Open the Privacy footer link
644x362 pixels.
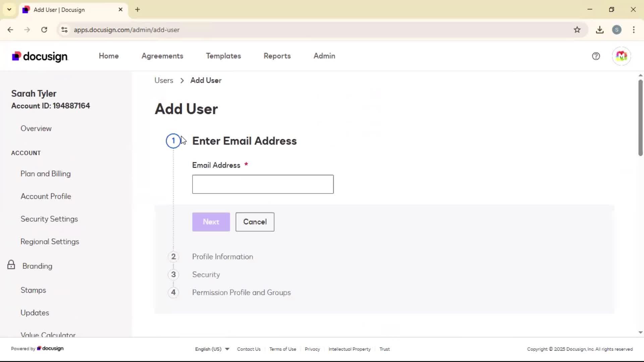point(312,349)
